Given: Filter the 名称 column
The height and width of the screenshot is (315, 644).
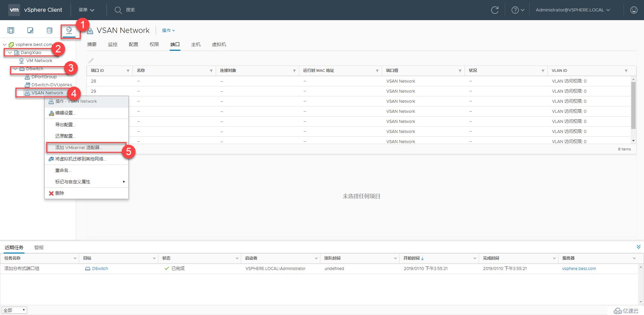Looking at the screenshot, I should [211, 71].
